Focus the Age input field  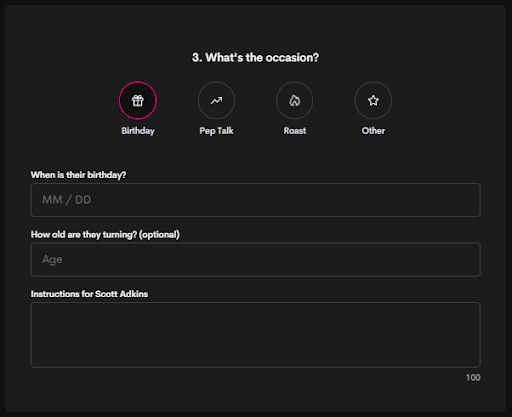point(255,260)
